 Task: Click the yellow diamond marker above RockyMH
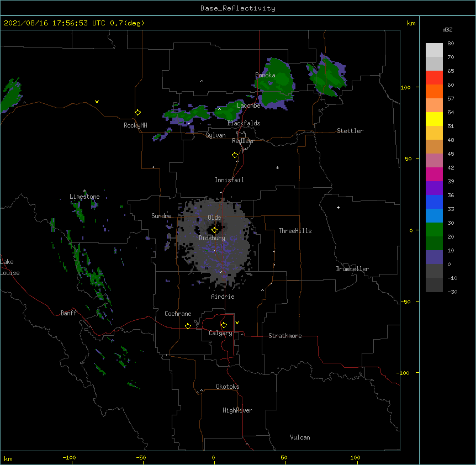pos(137,113)
